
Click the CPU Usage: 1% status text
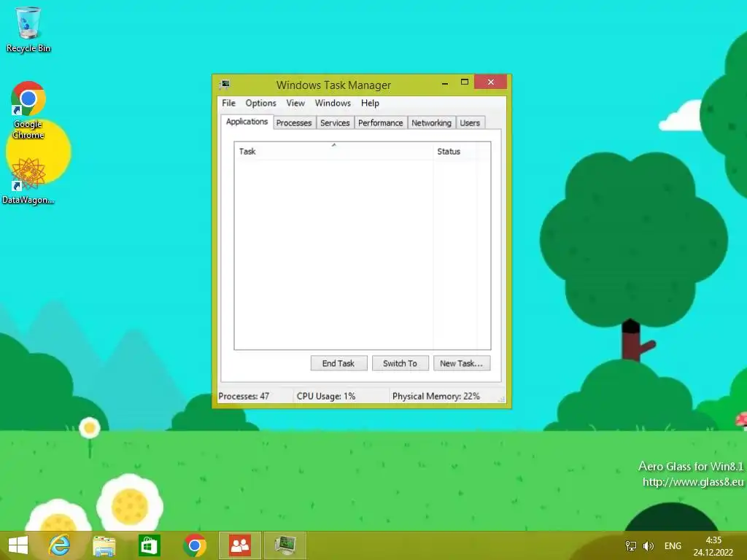coord(326,396)
